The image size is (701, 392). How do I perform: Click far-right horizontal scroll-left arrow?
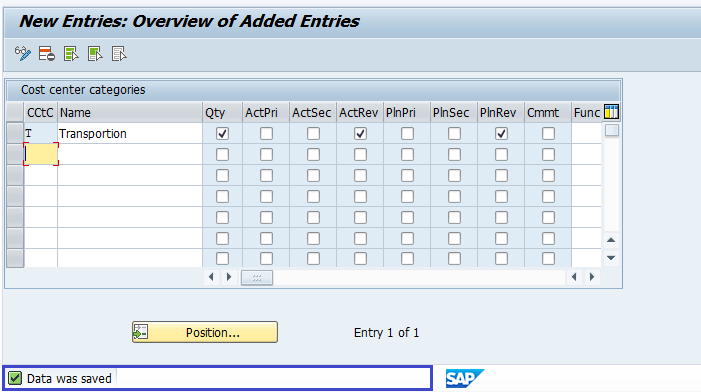coord(574,277)
